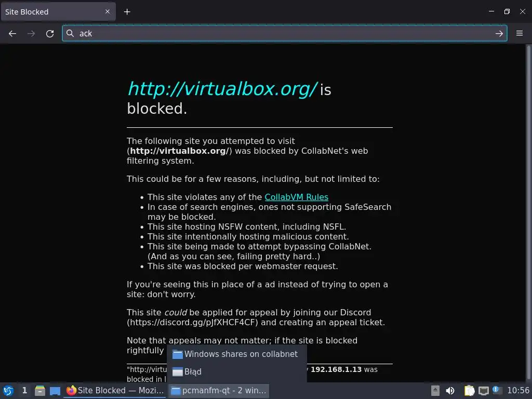
Task: Select workspace 1 in the pager
Action: click(24, 391)
